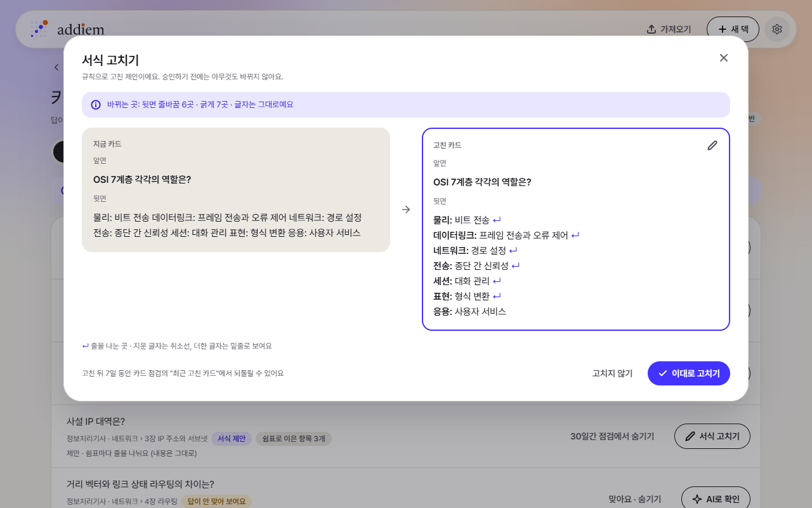Click the 네트워크: 경로 설정 line in 고친 카드
The height and width of the screenshot is (508, 812).
469,251
